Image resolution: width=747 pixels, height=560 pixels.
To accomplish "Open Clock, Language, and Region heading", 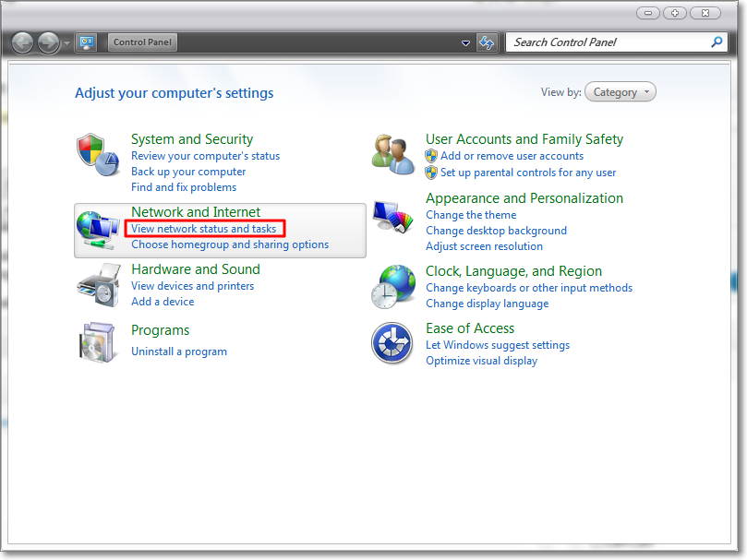I will (x=513, y=271).
